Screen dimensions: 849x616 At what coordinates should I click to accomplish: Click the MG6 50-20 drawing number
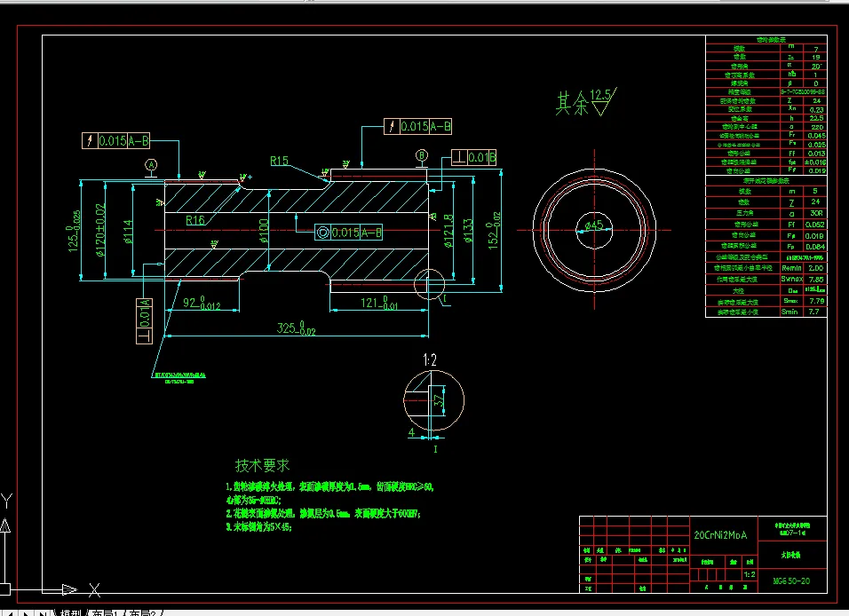pos(791,580)
